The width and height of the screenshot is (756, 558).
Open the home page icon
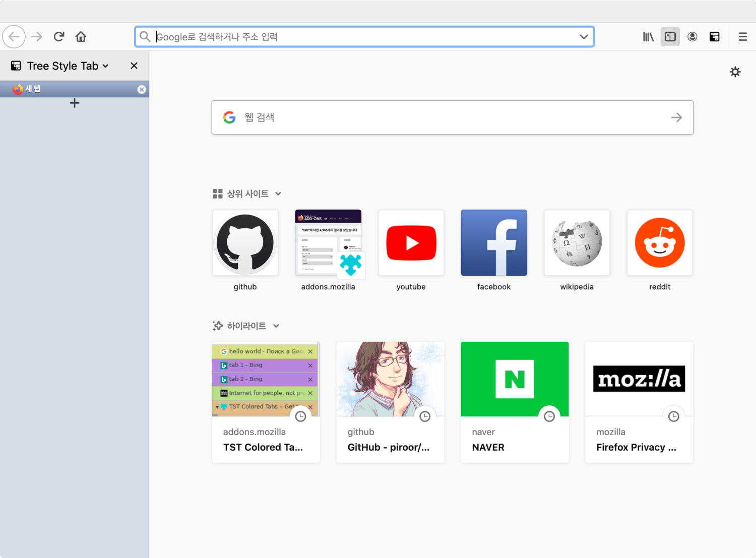tap(81, 37)
